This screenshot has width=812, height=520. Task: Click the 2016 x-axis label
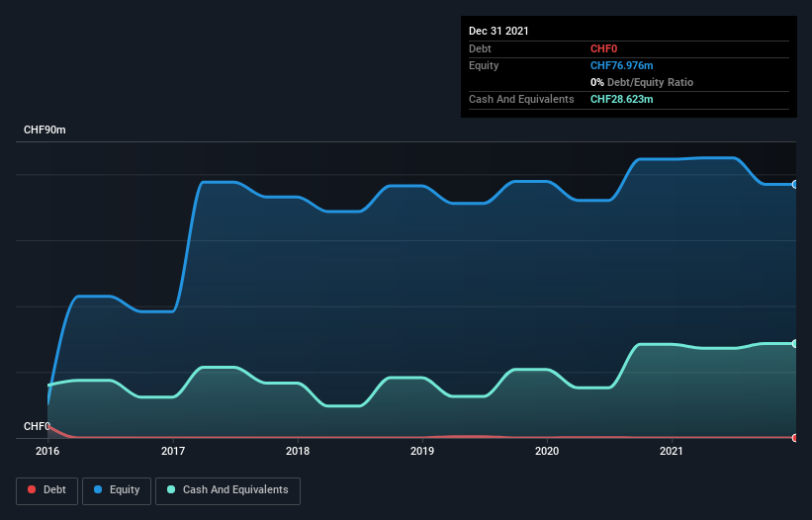[47, 451]
